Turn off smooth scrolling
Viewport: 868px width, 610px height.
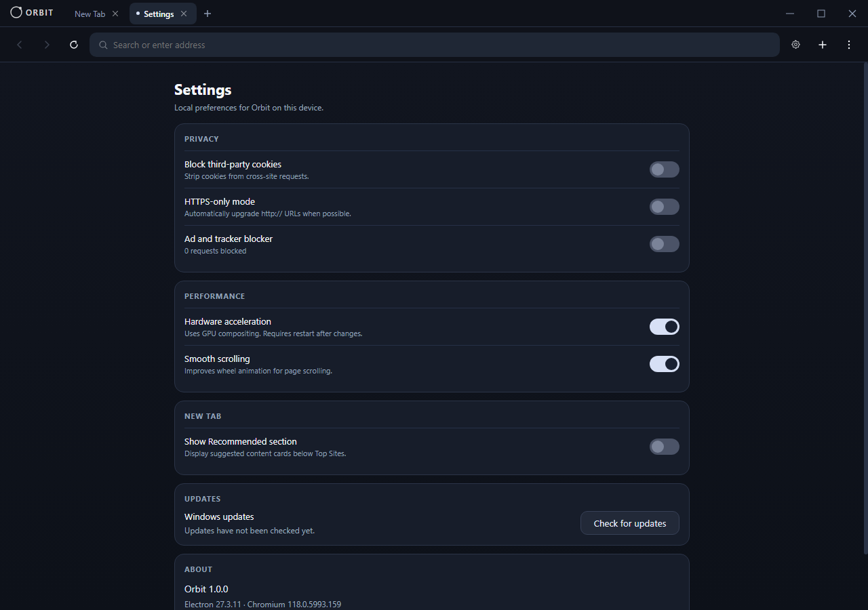tap(664, 364)
